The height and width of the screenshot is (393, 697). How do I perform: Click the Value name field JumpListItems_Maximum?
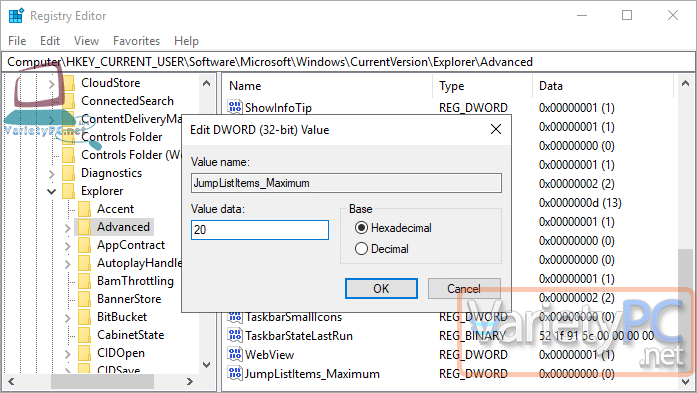tap(346, 183)
